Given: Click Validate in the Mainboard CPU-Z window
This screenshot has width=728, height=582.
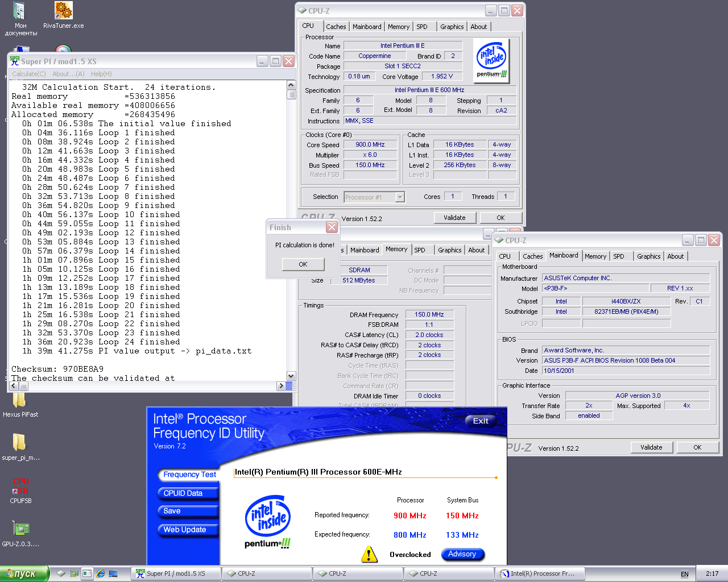Looking at the screenshot, I should [x=651, y=447].
